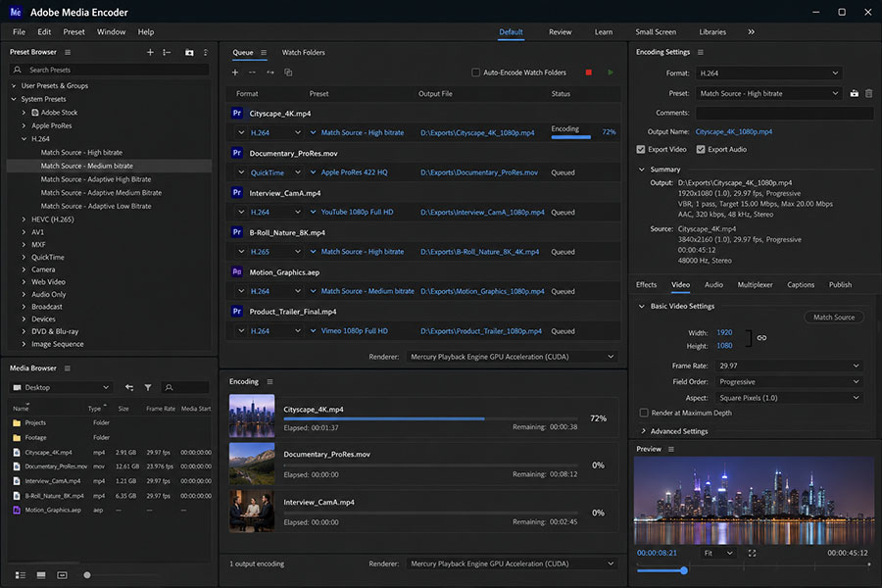Add source to queue plus icon
Viewport: 882px width, 588px height.
(x=235, y=72)
